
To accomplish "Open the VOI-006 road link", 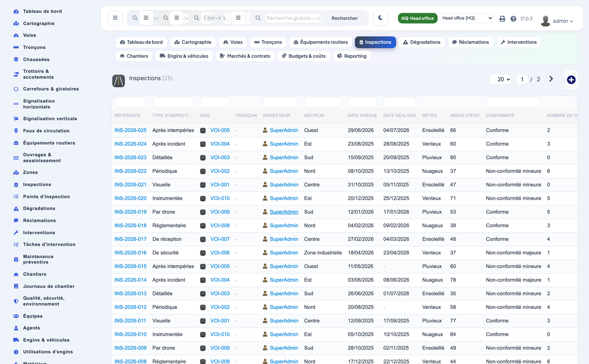I will tap(220, 252).
